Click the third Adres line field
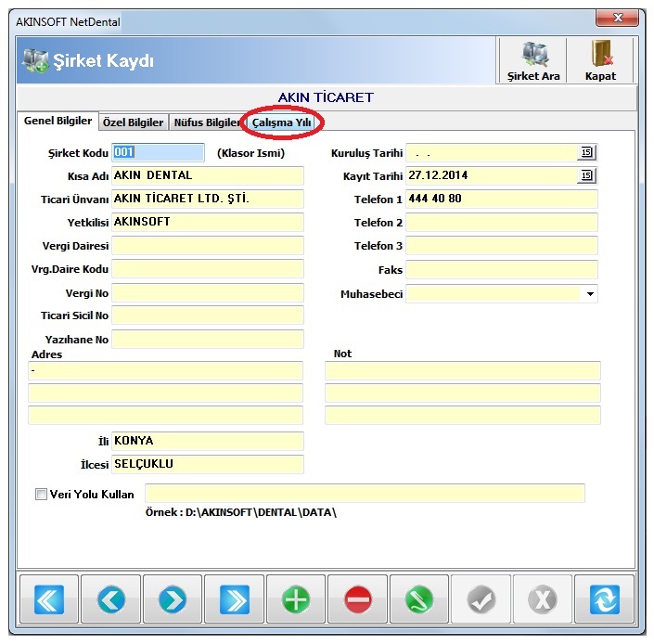 (x=165, y=416)
